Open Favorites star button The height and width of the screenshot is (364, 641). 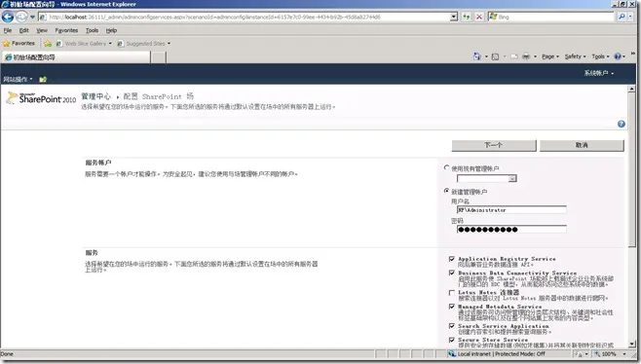coord(19,43)
